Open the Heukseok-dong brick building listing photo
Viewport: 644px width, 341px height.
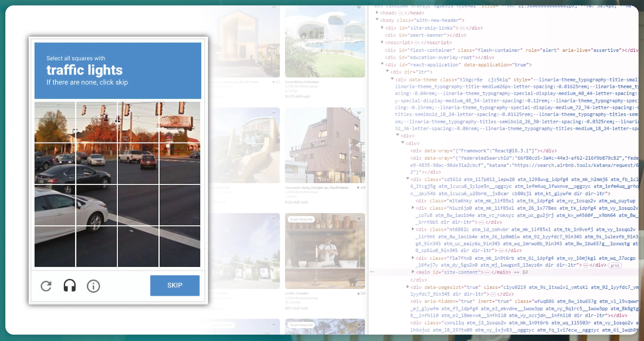click(325, 145)
